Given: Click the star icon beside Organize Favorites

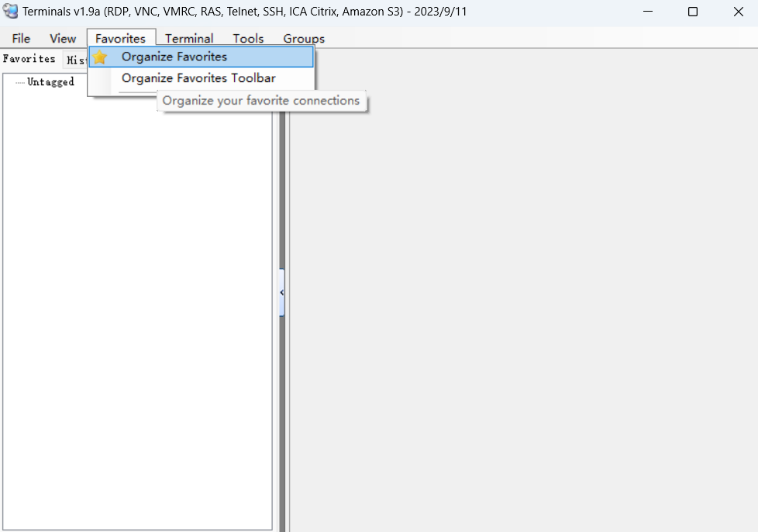Looking at the screenshot, I should click(x=100, y=57).
